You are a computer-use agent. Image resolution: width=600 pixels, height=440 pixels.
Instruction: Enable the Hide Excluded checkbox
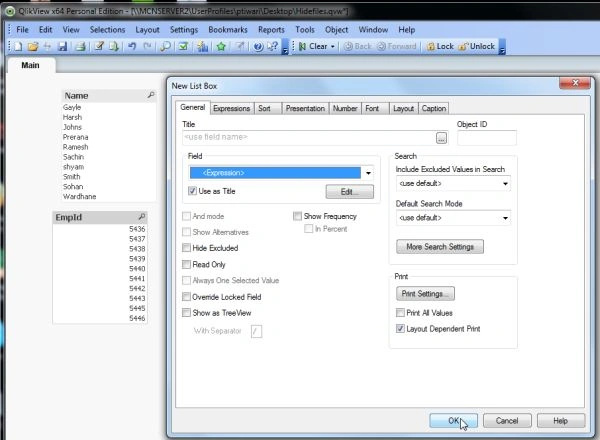tap(186, 248)
